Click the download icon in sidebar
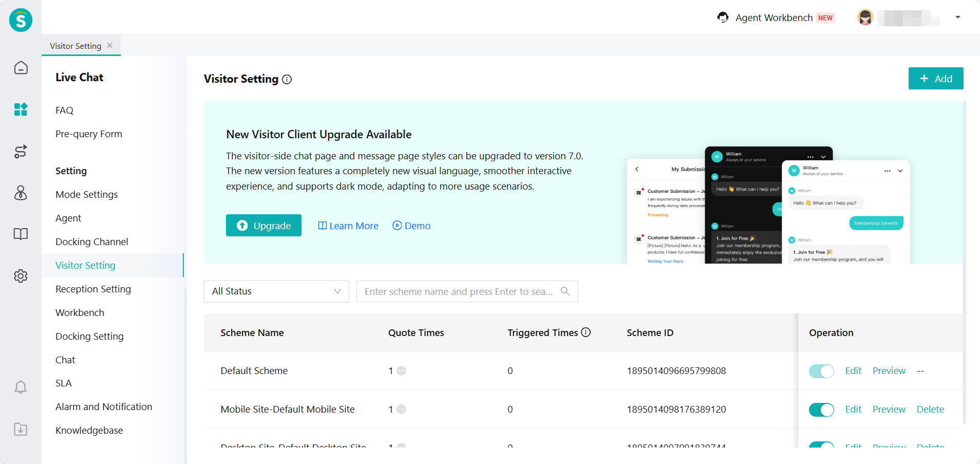Screen dimensions: 980x464 click(x=21, y=429)
